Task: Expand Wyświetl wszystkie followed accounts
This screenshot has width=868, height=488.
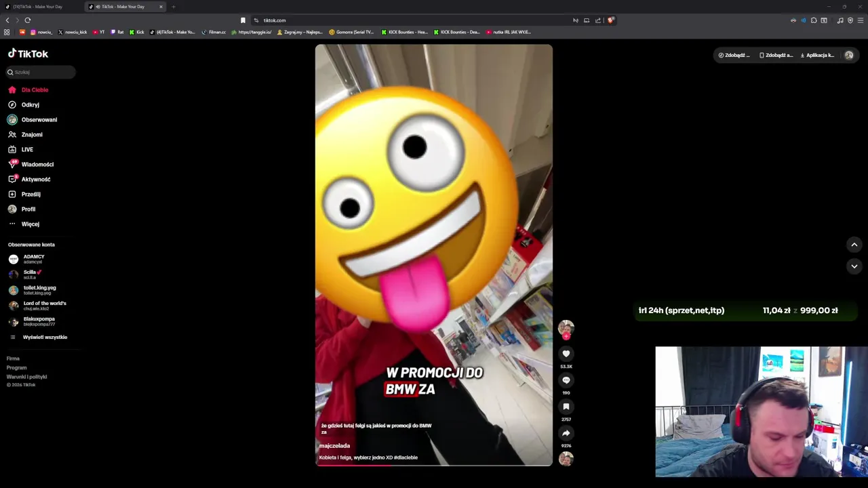Action: 38,337
